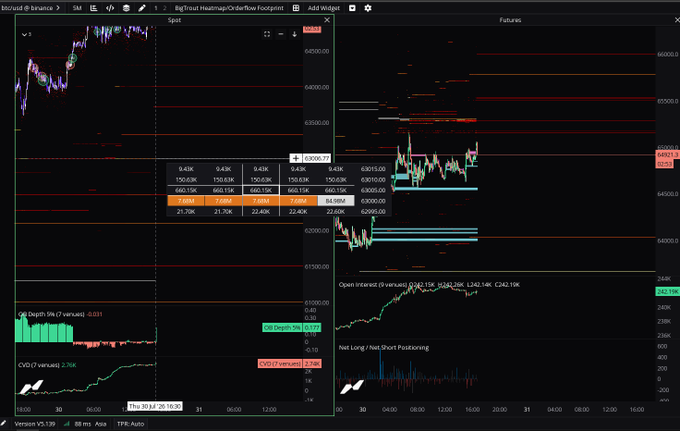680x431 pixels.
Task: Click the grid layout icon
Action: click(296, 8)
